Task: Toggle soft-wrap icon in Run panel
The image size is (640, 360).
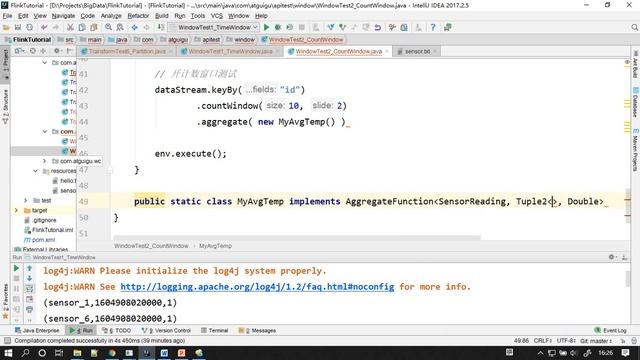Action: pyautogui.click(x=29, y=289)
